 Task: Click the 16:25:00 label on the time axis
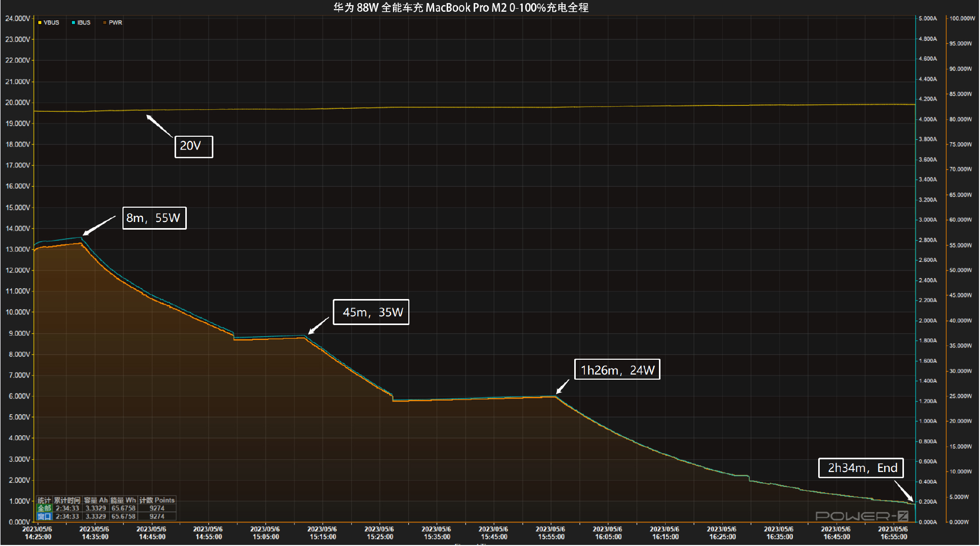coord(723,537)
